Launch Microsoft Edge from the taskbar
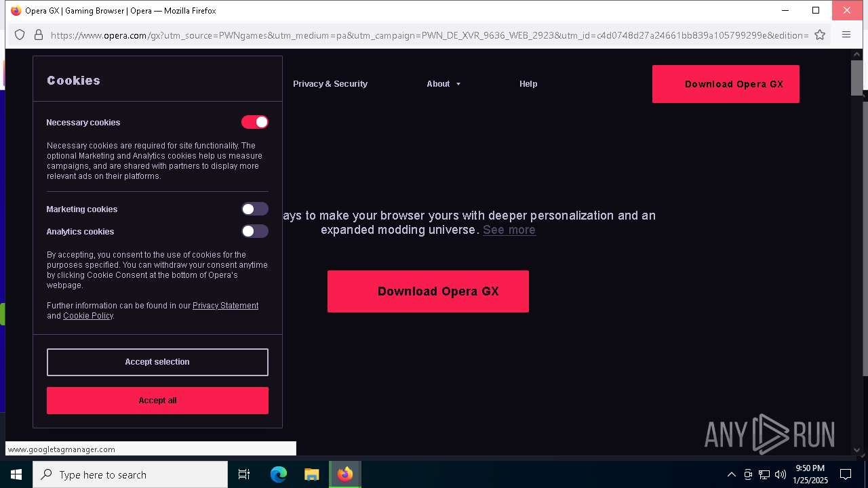Viewport: 868px width, 488px height. [x=279, y=474]
